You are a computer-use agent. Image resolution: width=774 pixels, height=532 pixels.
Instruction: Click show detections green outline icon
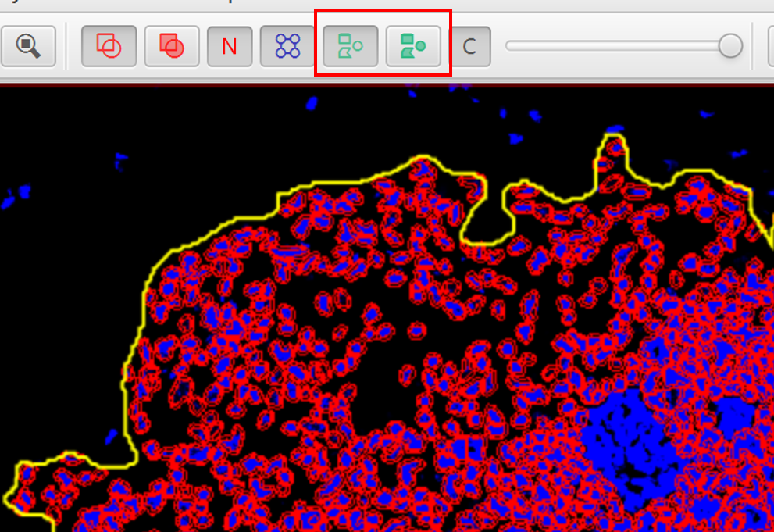click(350, 47)
